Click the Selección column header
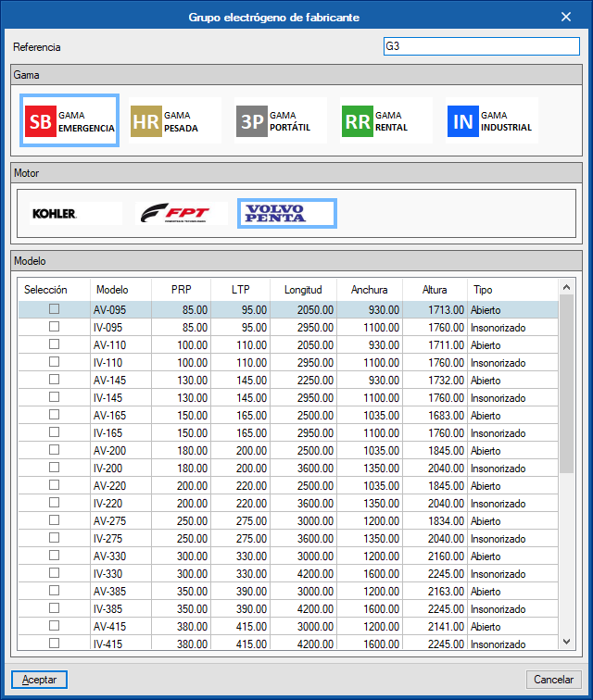This screenshot has height=700, width=593. coord(45,290)
